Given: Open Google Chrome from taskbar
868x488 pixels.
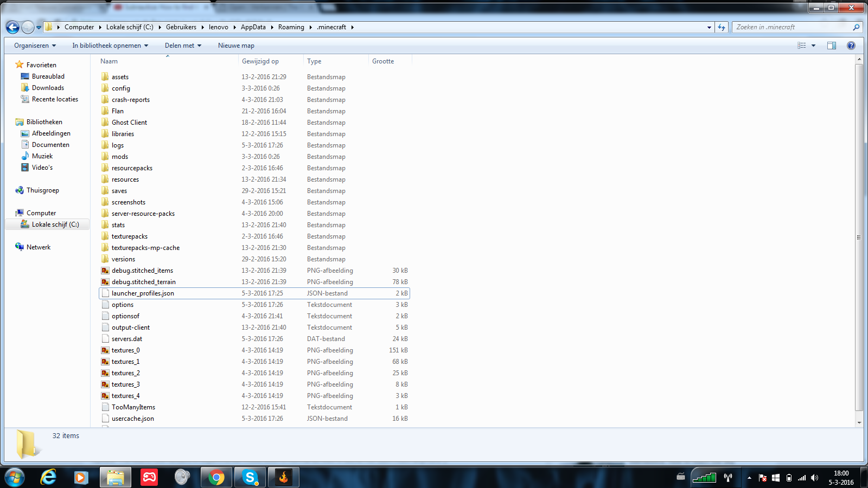Looking at the screenshot, I should point(216,477).
